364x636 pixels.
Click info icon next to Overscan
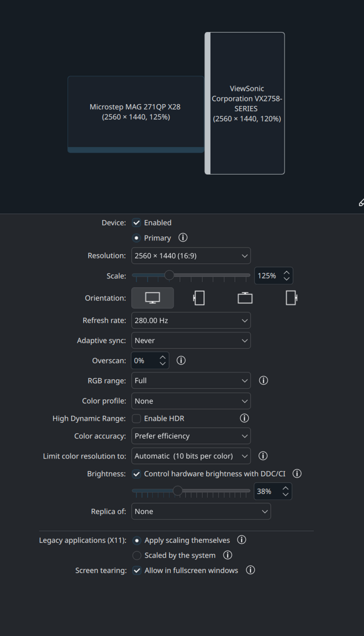(181, 360)
